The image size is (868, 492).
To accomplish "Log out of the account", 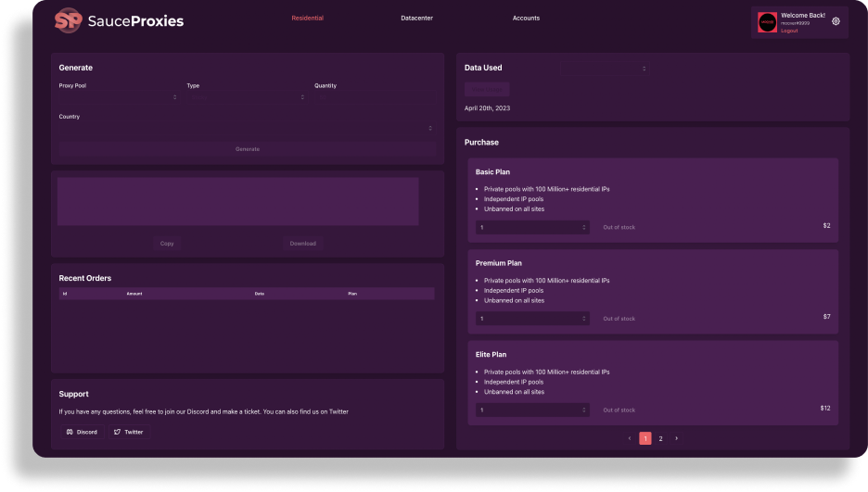I will coord(789,31).
